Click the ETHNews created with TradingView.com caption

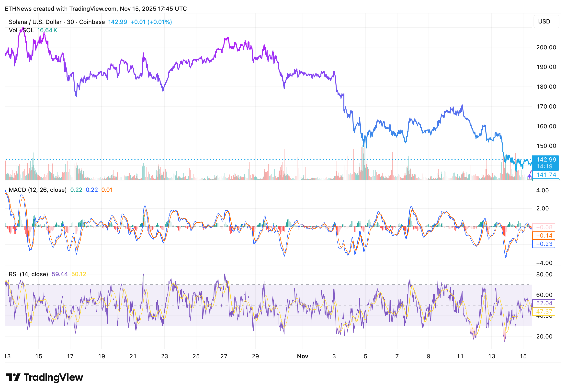[96, 9]
